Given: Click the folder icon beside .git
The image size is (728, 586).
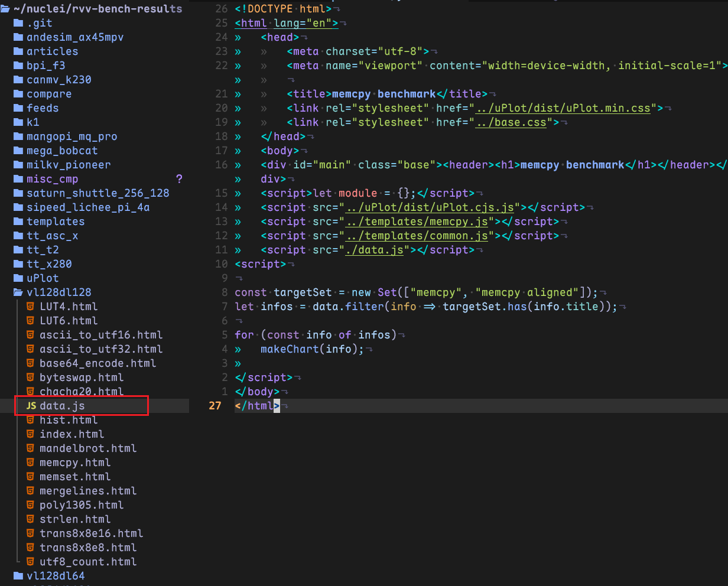Looking at the screenshot, I should tap(18, 23).
